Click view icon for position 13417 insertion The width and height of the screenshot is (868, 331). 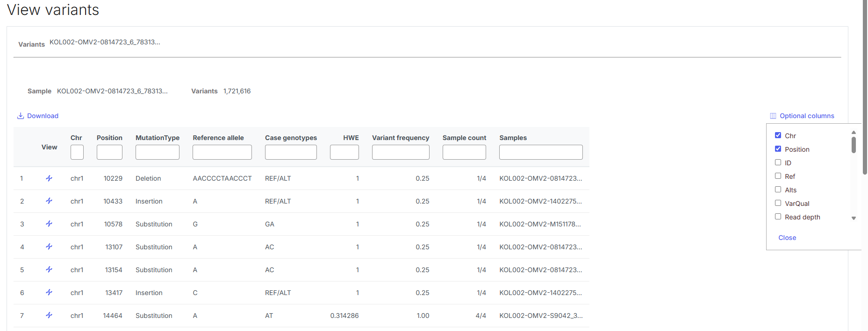point(49,293)
